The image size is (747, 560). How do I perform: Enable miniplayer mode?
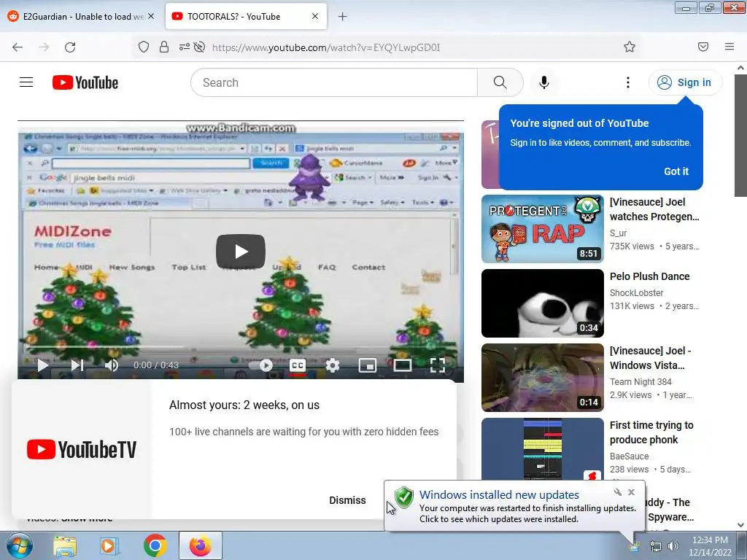point(368,365)
